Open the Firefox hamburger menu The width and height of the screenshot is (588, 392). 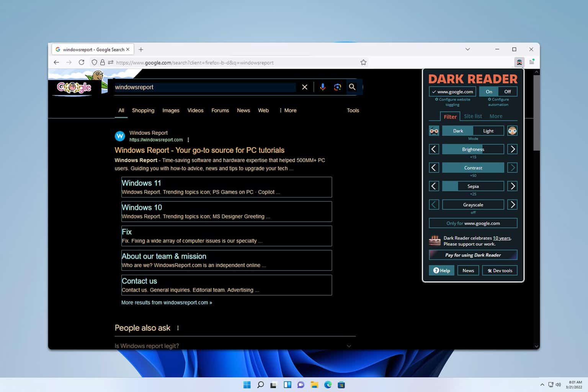(x=532, y=62)
